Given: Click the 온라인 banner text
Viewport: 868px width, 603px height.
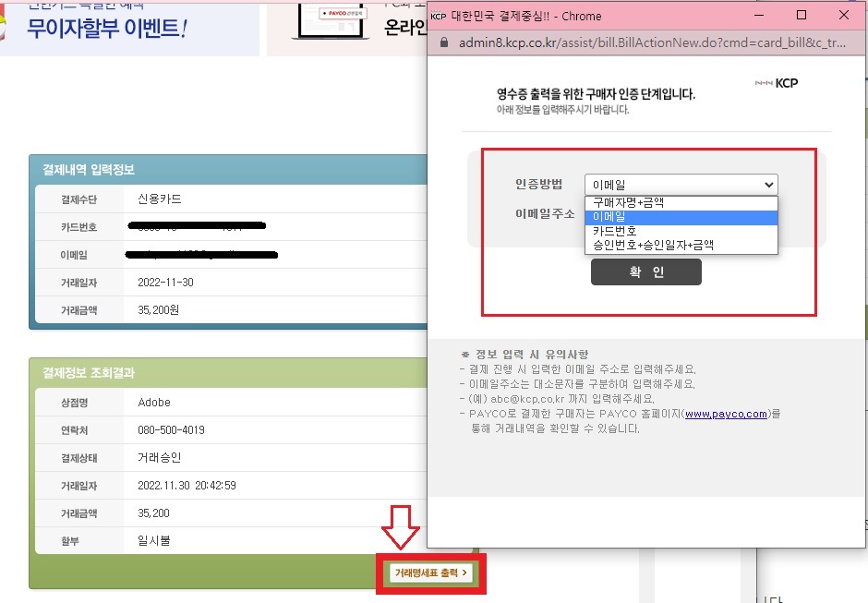Looking at the screenshot, I should tap(404, 28).
